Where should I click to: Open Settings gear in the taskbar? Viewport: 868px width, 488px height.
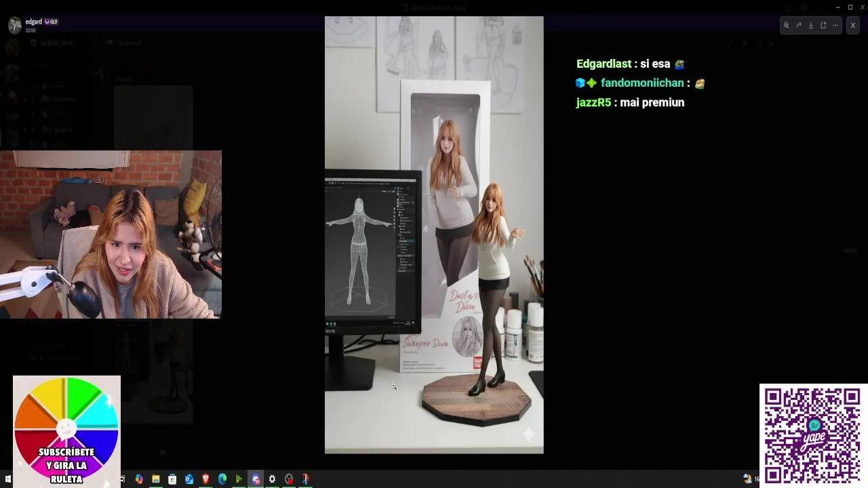pos(272,479)
